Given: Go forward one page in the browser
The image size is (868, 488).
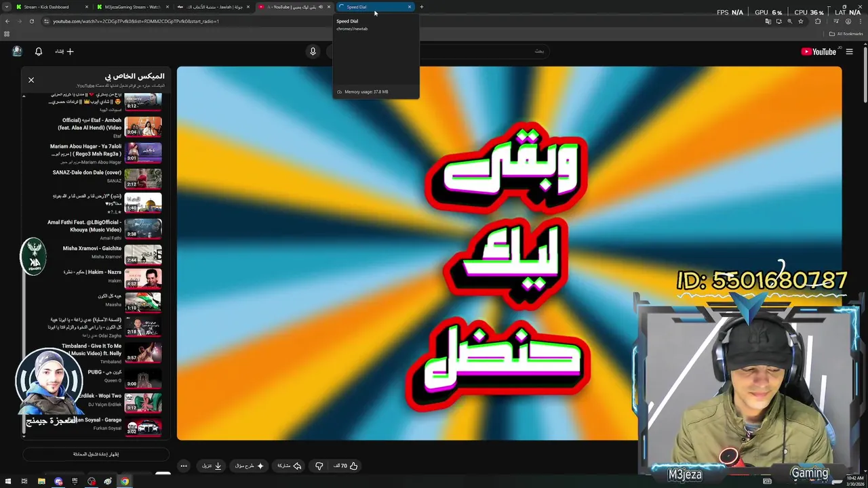Looking at the screenshot, I should (x=20, y=21).
